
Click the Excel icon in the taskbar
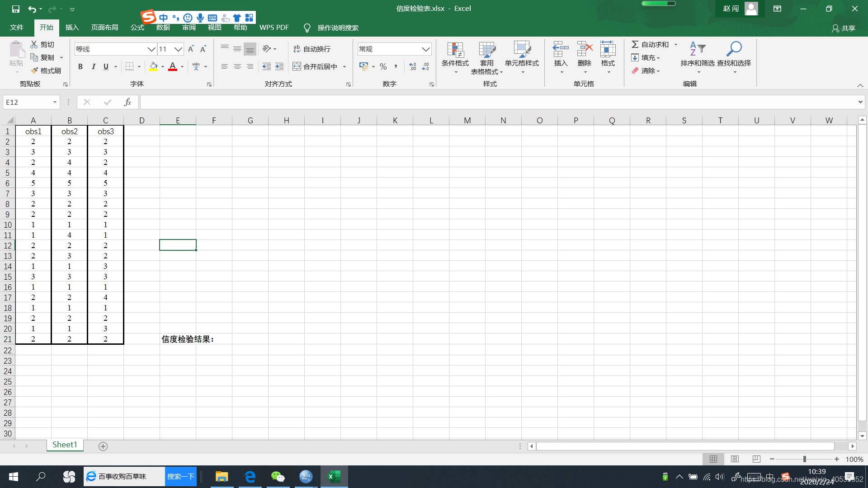pos(334,476)
